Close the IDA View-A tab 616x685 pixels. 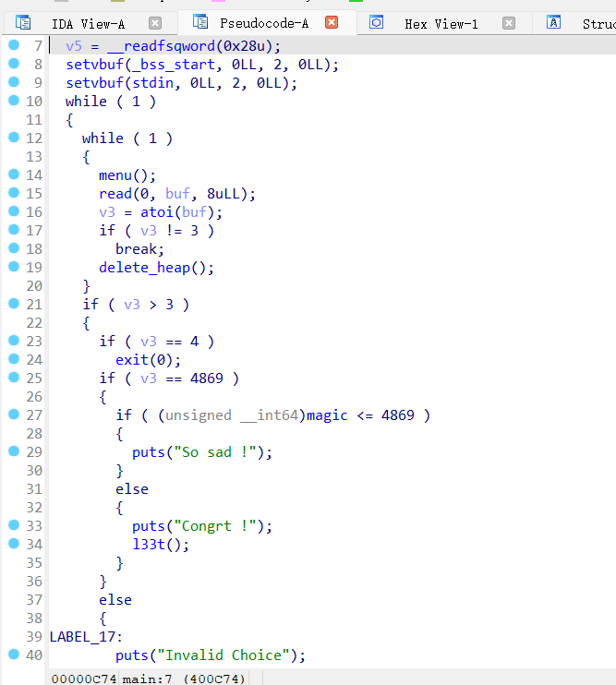pos(155,23)
